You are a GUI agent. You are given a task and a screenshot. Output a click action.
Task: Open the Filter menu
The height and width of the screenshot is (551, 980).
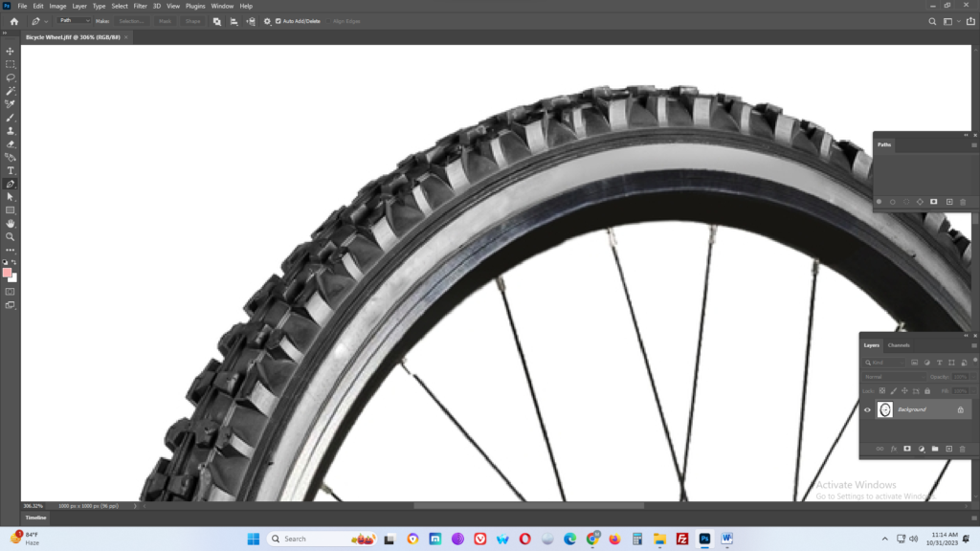pyautogui.click(x=140, y=7)
